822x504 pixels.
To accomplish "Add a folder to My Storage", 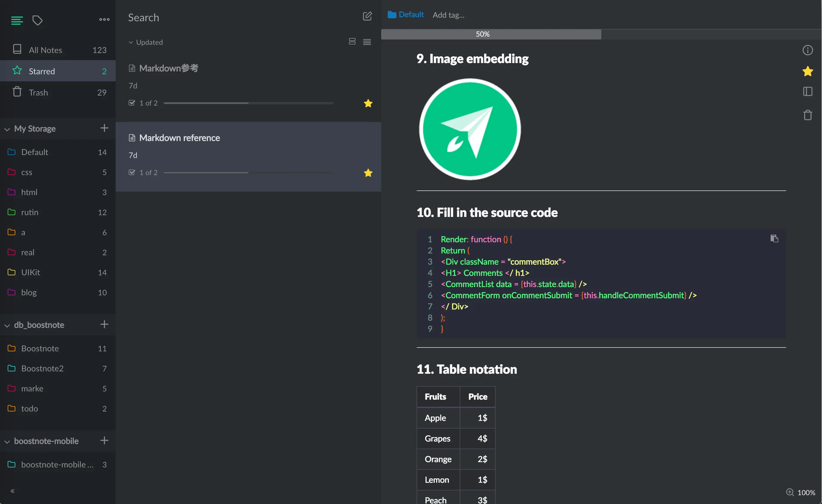I will (x=104, y=128).
